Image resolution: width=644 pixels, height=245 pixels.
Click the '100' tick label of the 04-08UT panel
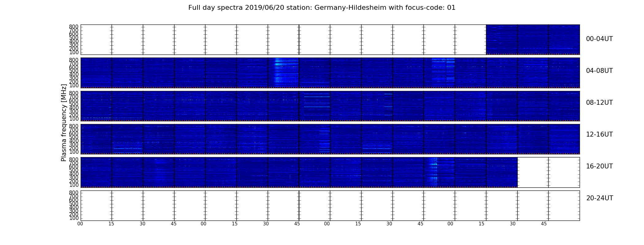click(74, 86)
